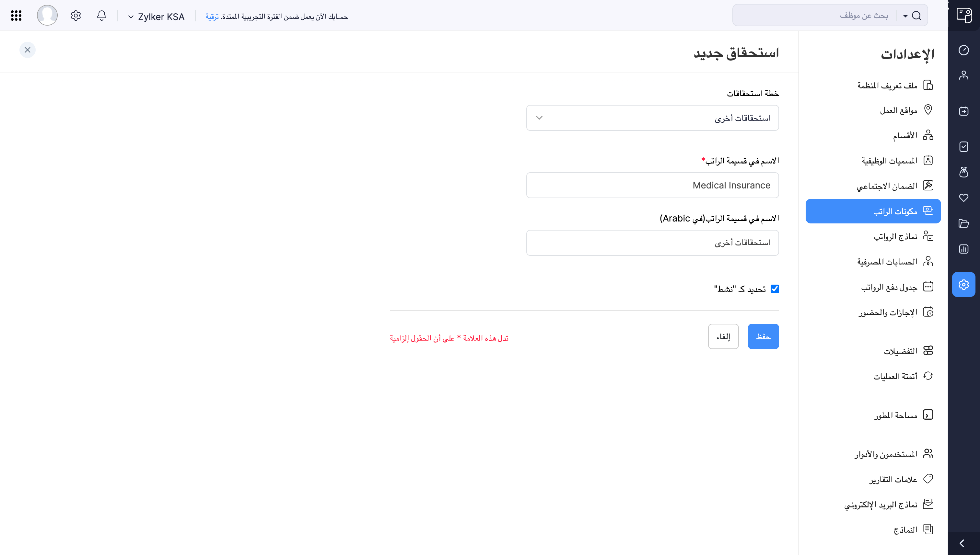This screenshot has height=555, width=980.
Task: Uncheck the mark as active checkbox
Action: tap(775, 289)
